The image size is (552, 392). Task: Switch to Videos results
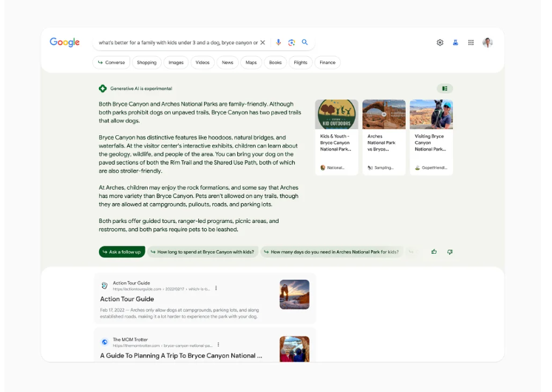[x=202, y=63]
